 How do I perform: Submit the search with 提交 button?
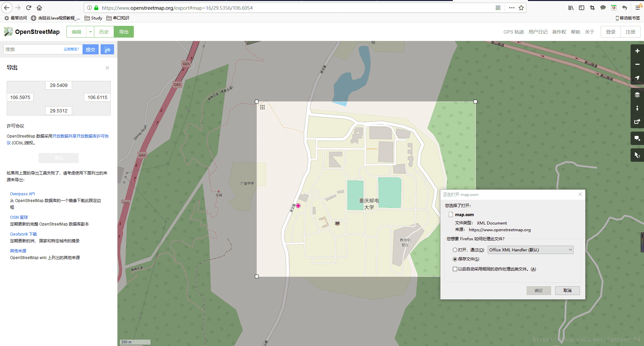coord(91,49)
